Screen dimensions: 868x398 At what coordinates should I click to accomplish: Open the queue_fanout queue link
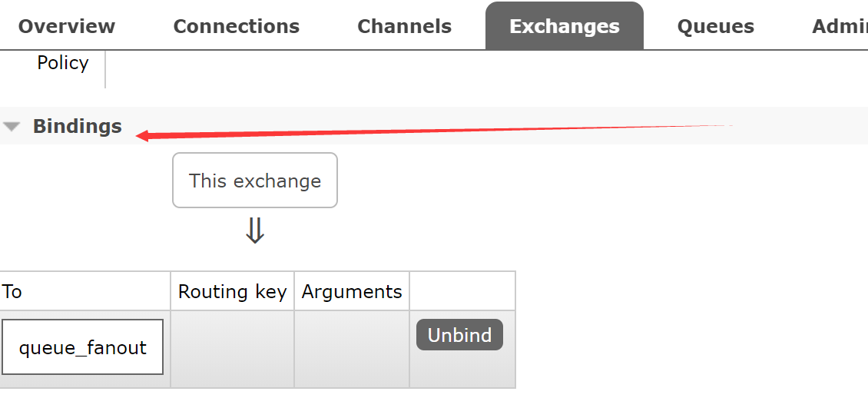[83, 347]
